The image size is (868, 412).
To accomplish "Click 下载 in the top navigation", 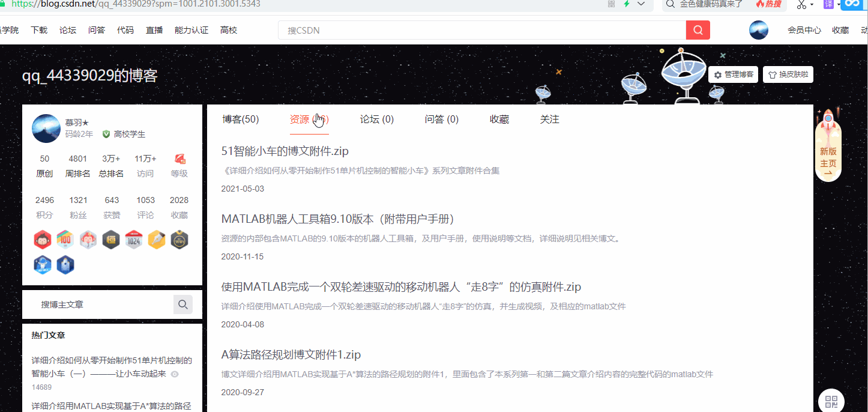I will [39, 30].
